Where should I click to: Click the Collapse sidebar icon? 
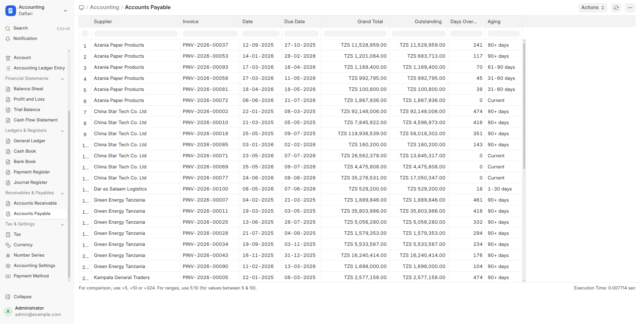click(8, 297)
